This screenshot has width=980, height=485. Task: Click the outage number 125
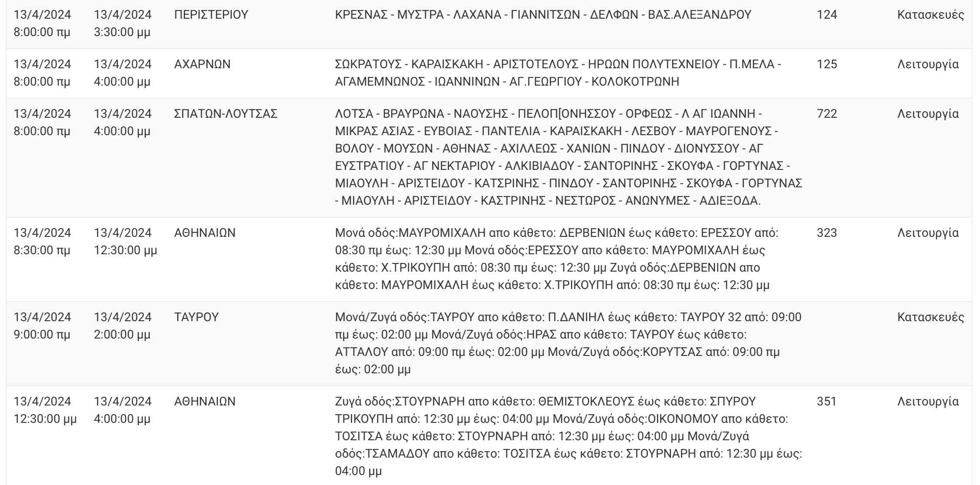827,64
